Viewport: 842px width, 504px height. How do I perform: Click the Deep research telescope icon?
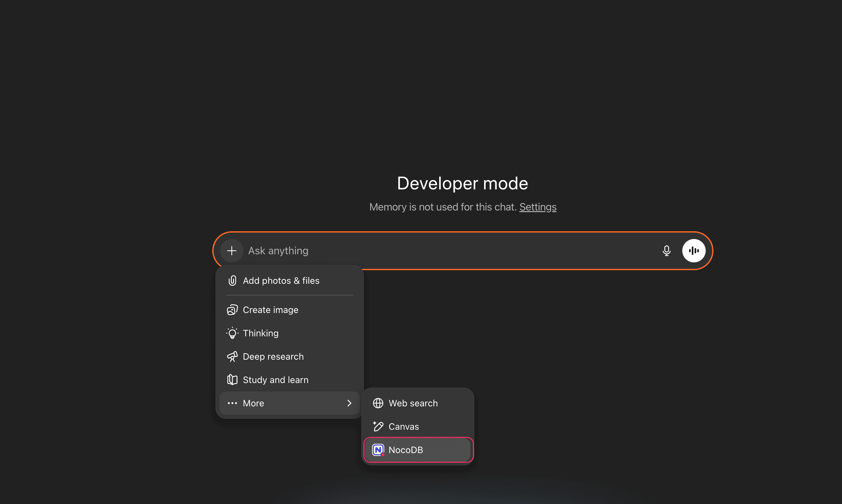(232, 357)
